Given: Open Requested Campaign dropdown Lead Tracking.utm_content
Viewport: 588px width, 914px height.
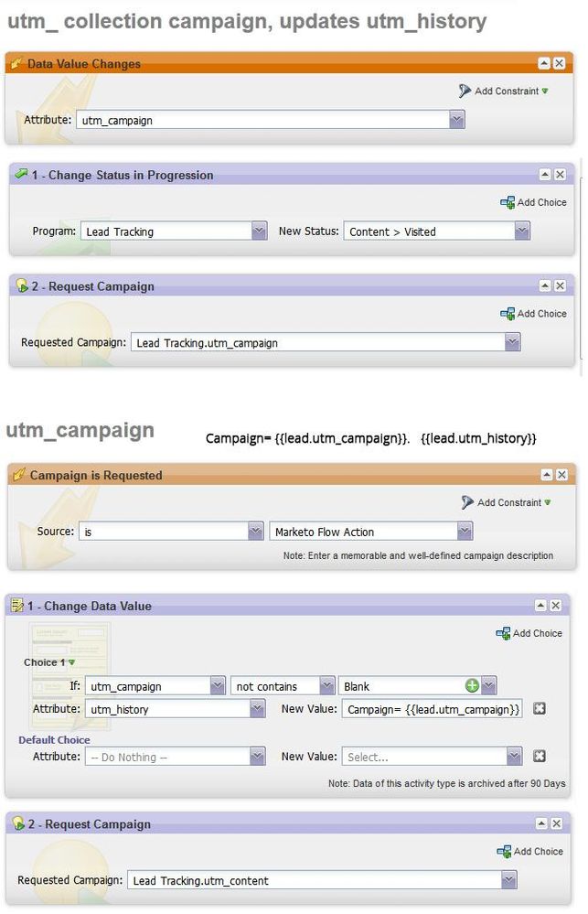Looking at the screenshot, I should (x=508, y=880).
